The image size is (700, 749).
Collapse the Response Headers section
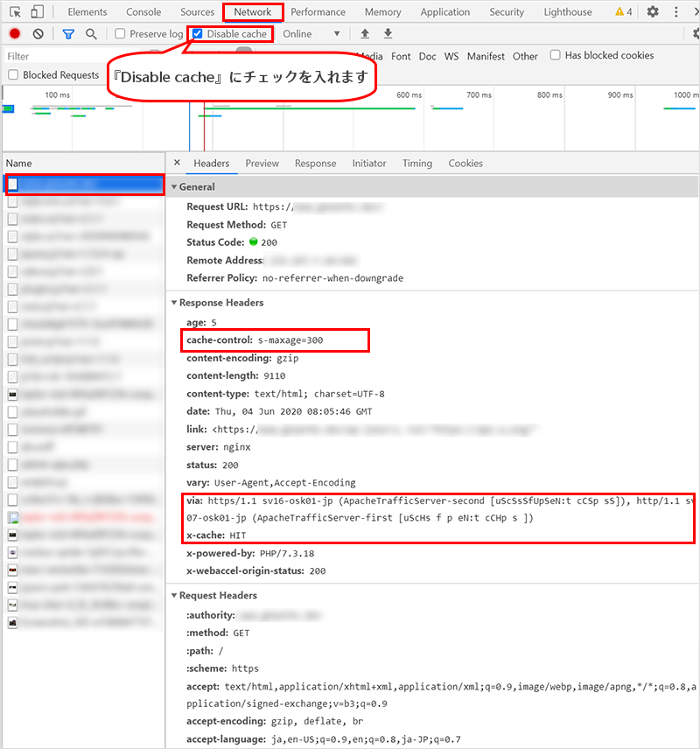pyautogui.click(x=174, y=303)
